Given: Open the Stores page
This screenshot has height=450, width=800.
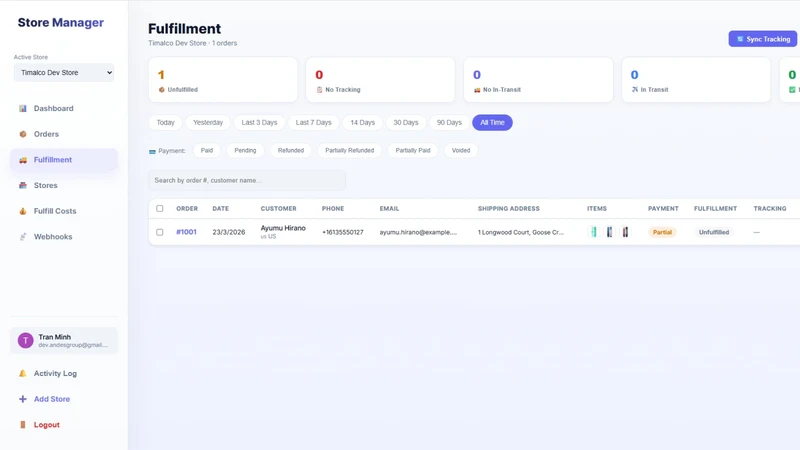Looking at the screenshot, I should point(64,186).
